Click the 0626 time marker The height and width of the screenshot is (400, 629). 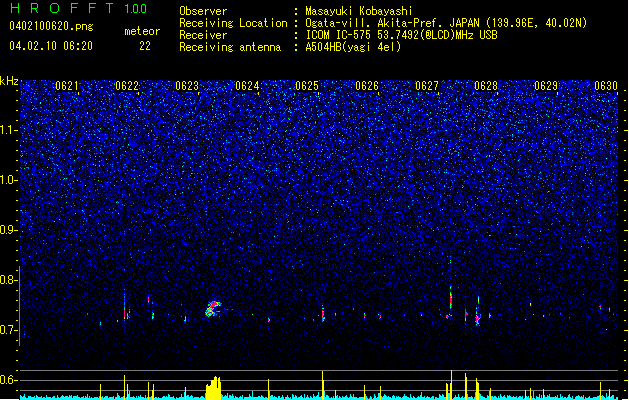pyautogui.click(x=367, y=86)
